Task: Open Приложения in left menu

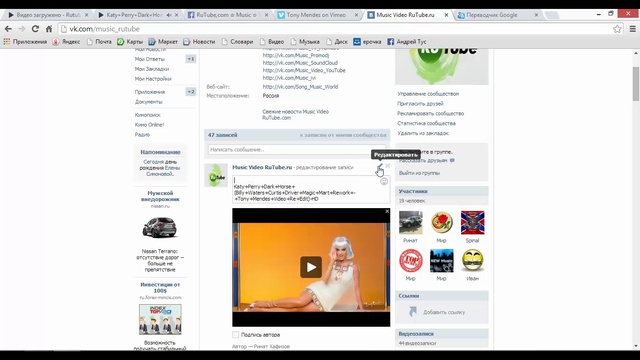Action: tap(150, 92)
